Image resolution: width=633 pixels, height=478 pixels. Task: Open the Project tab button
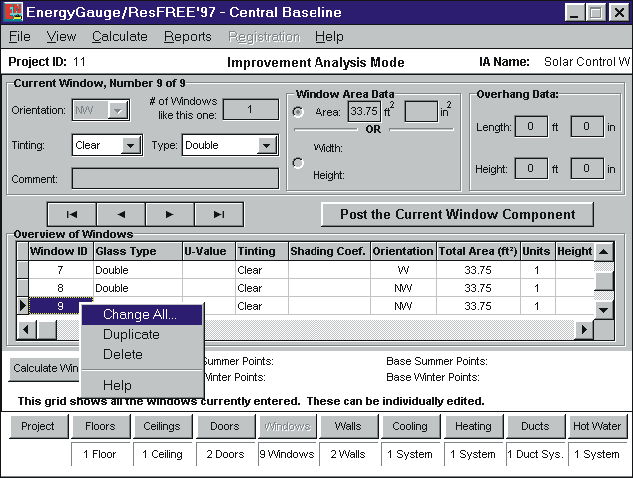point(38,426)
